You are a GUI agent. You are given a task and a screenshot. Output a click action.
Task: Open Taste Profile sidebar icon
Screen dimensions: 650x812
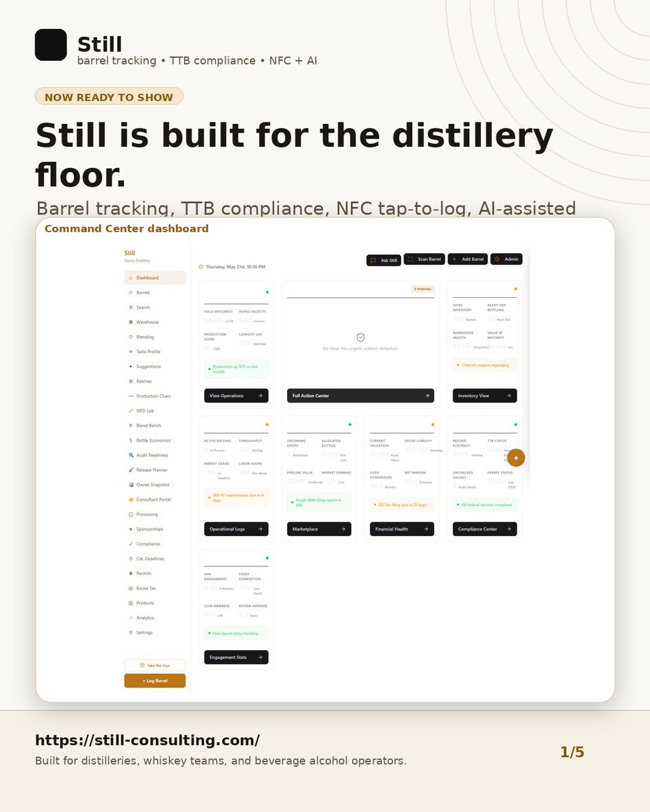coord(131,352)
